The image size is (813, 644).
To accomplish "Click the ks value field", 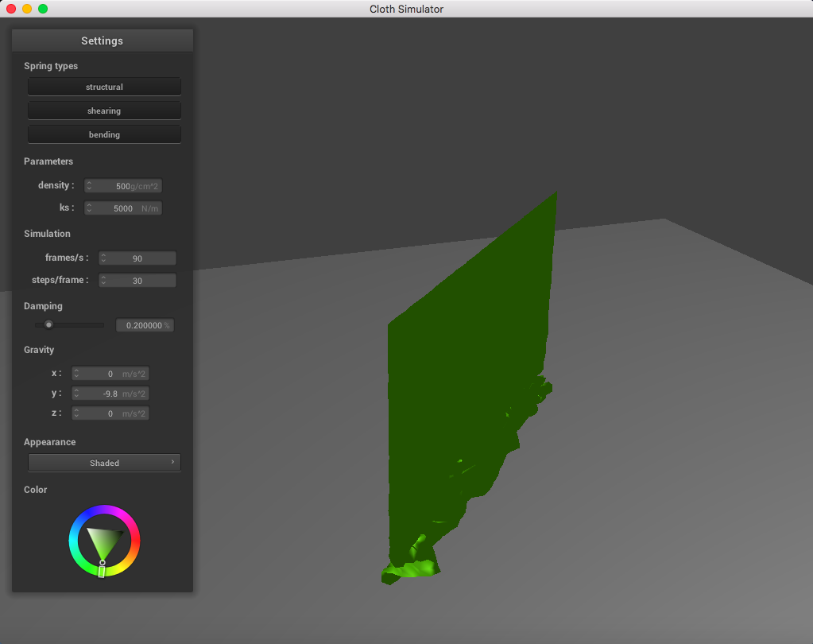I will point(123,208).
